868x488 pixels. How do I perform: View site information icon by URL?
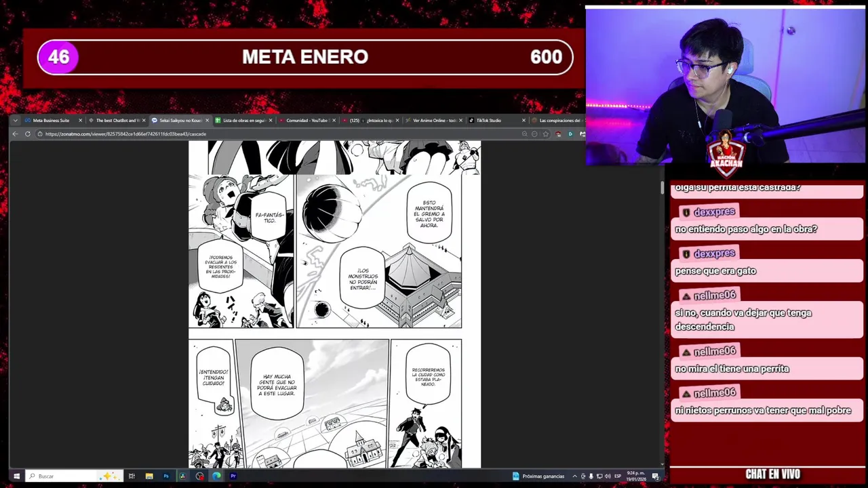(40, 134)
